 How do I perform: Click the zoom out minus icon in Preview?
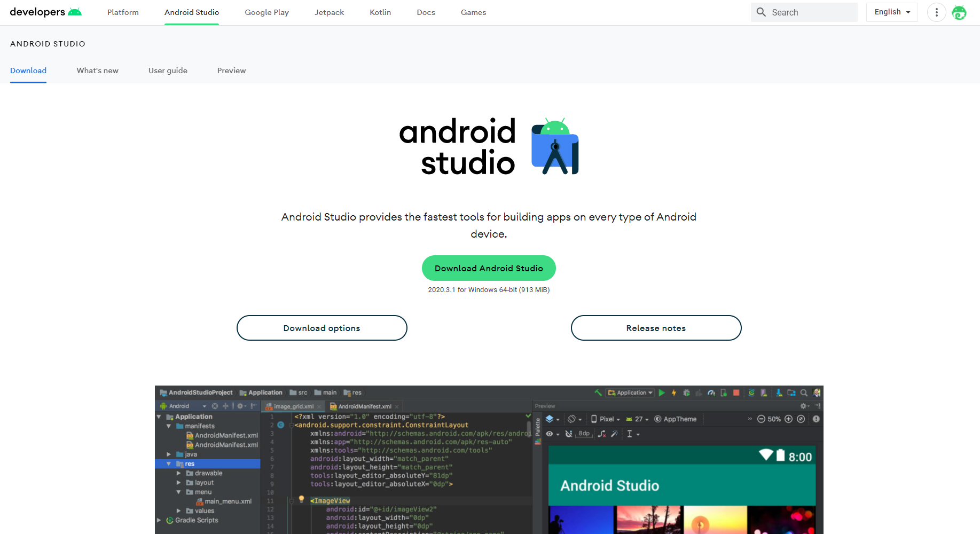point(761,419)
